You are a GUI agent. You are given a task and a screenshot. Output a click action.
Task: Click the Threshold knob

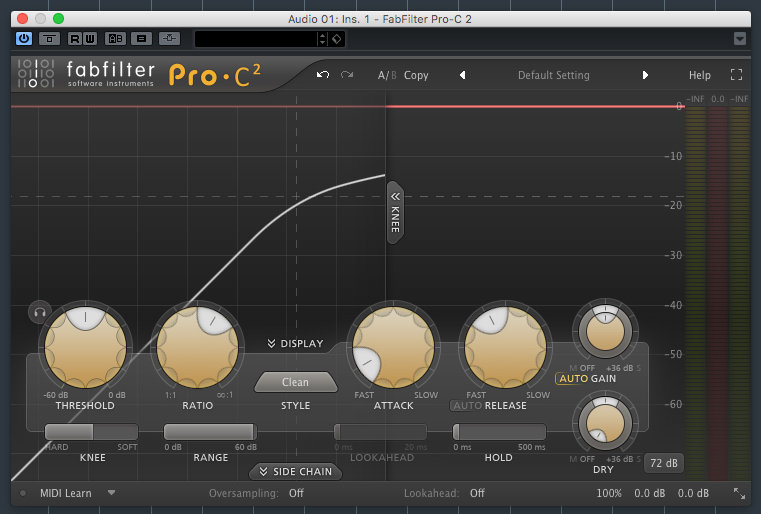85,347
